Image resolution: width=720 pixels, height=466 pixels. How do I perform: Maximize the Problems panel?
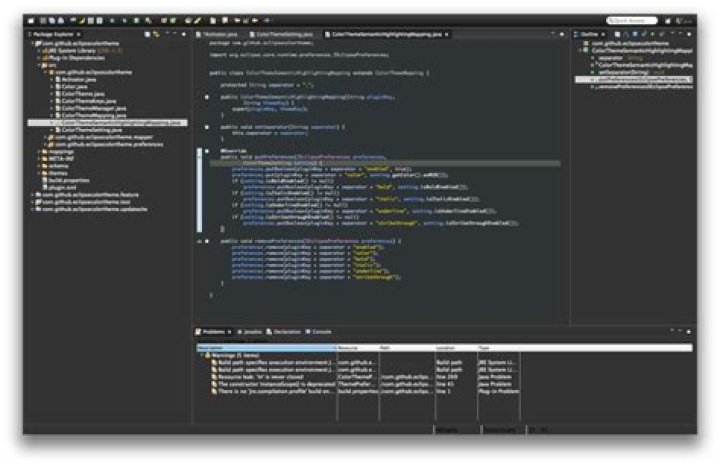coord(688,331)
